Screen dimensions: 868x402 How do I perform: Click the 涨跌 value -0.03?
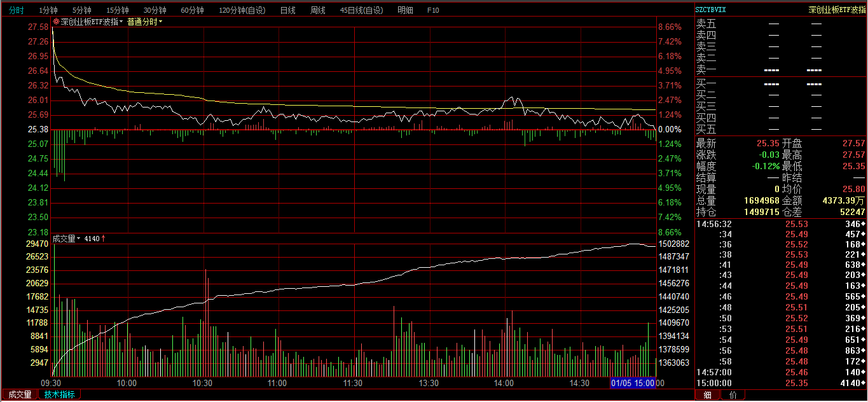(769, 155)
